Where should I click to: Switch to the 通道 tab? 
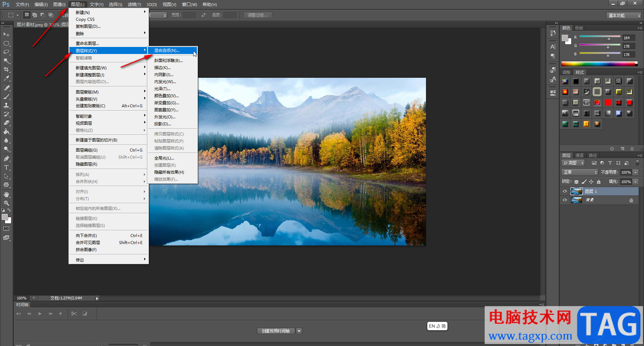(579, 155)
